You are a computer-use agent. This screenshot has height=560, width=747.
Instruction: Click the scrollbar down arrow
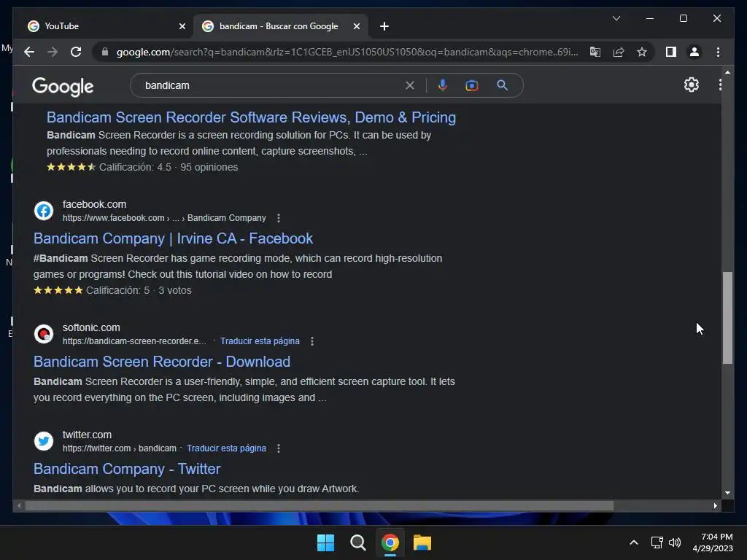[727, 493]
